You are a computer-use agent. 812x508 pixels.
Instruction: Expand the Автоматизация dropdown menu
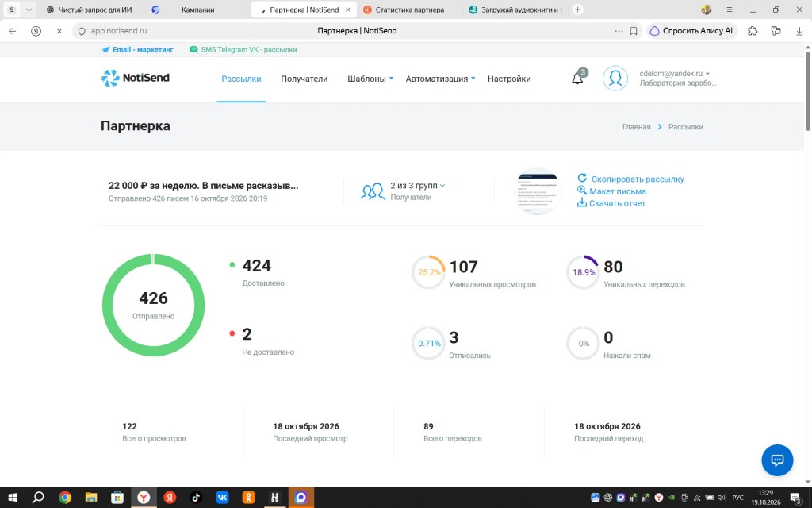coord(440,79)
